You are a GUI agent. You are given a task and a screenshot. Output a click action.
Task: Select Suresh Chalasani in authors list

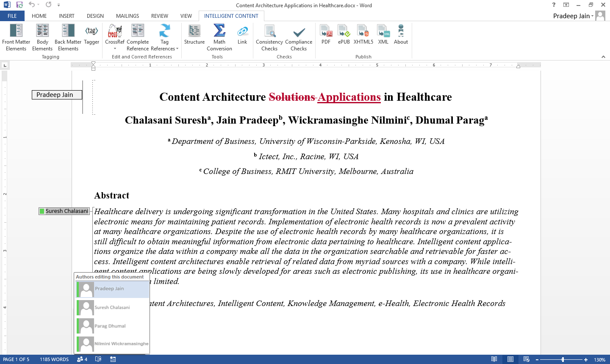(113, 308)
